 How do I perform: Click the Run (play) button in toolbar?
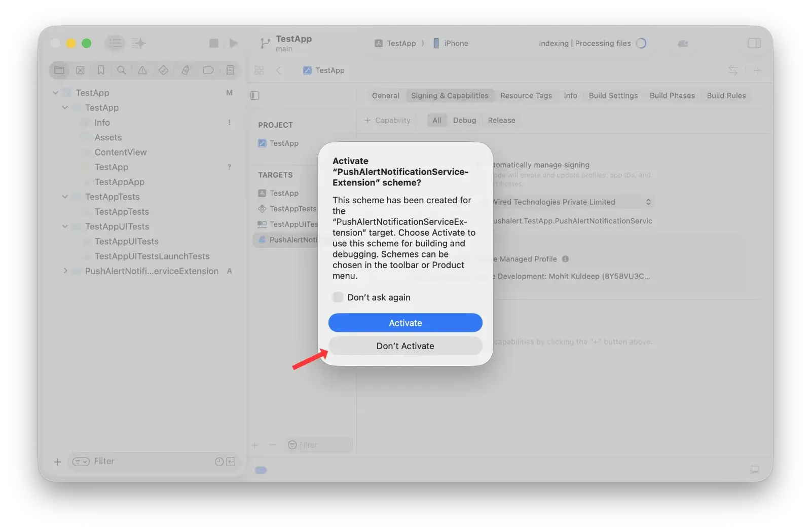233,44
